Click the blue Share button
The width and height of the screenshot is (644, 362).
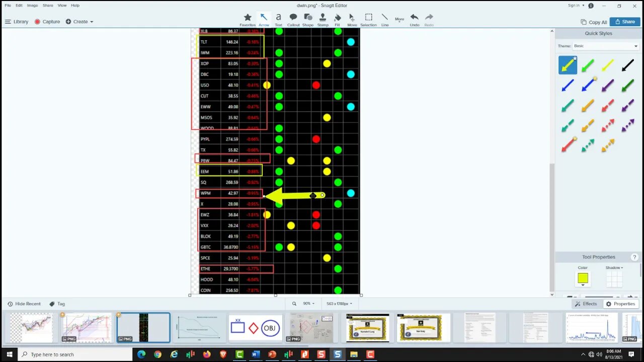coord(625,22)
